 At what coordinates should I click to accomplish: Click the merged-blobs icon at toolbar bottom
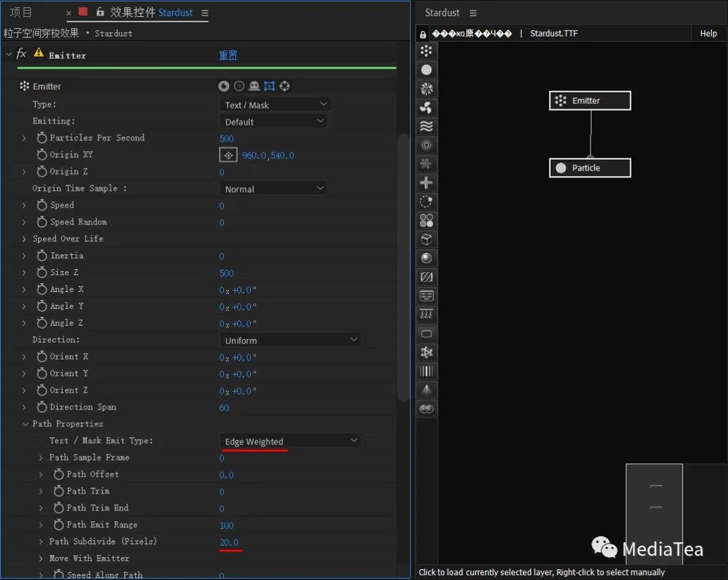click(x=426, y=409)
